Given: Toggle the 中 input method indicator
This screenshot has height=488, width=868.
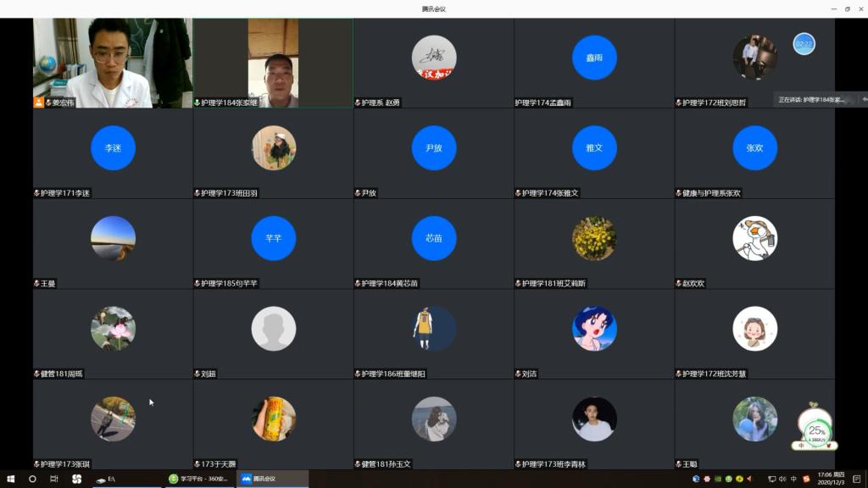Looking at the screenshot, I should 793,479.
